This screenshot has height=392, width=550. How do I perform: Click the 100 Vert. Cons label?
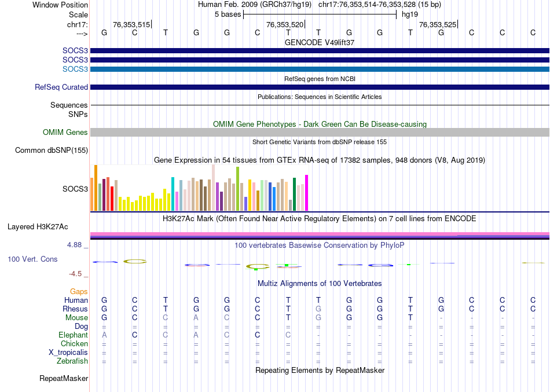[32, 259]
